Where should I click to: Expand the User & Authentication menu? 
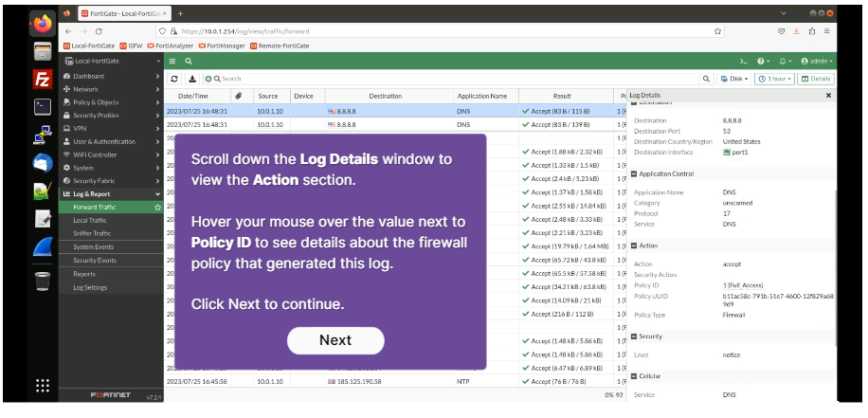[x=111, y=142]
